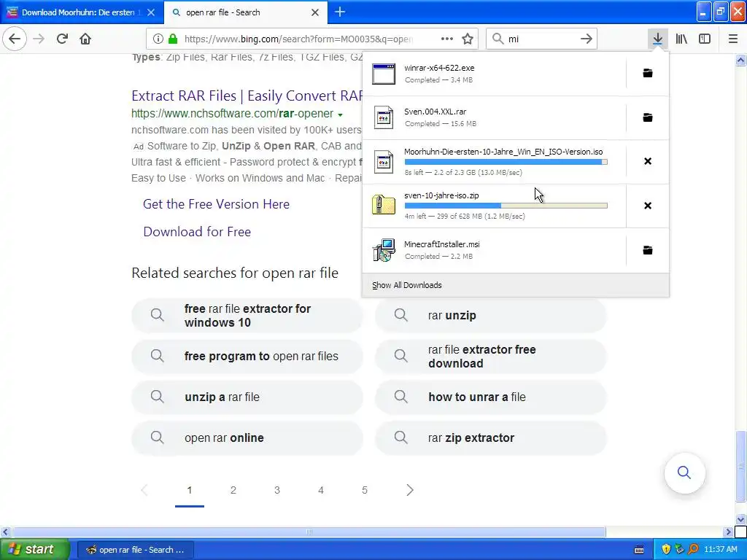The width and height of the screenshot is (747, 560).
Task: Click the Sven.004.XXL.rar file icon
Action: 384,117
